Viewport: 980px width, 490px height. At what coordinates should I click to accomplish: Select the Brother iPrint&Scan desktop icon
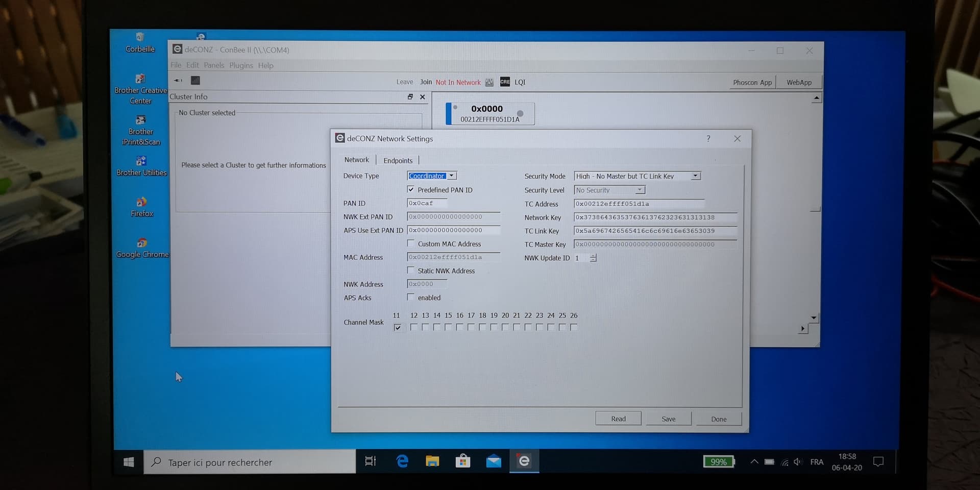click(141, 131)
